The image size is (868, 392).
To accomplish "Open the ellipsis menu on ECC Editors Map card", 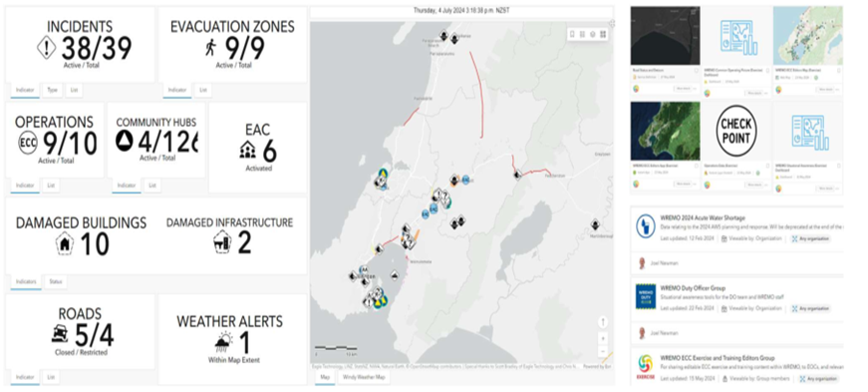I will click(838, 89).
